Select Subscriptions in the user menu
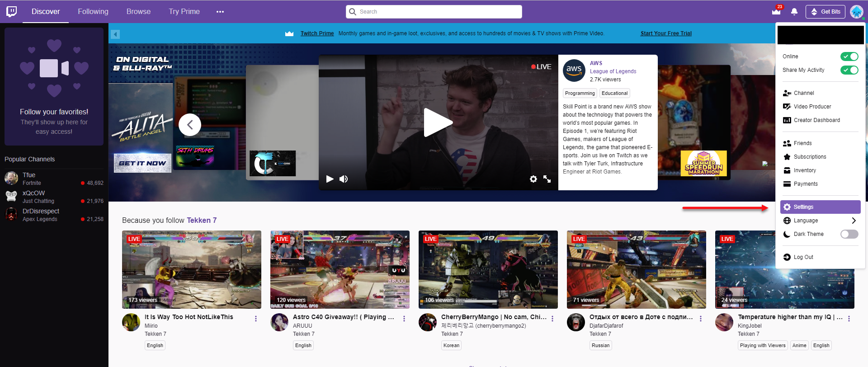The width and height of the screenshot is (868, 367). click(x=820, y=157)
